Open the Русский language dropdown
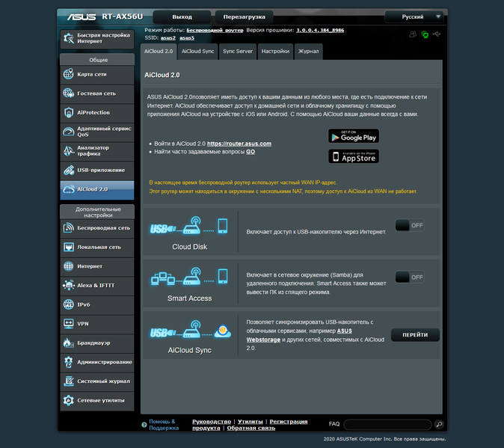Image resolution: width=504 pixels, height=448 pixels. (414, 16)
